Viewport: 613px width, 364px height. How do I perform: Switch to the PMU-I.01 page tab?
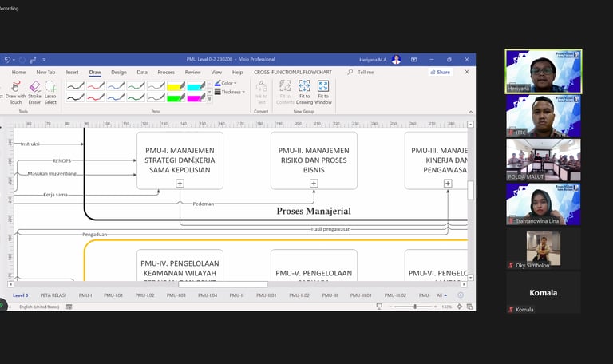113,295
